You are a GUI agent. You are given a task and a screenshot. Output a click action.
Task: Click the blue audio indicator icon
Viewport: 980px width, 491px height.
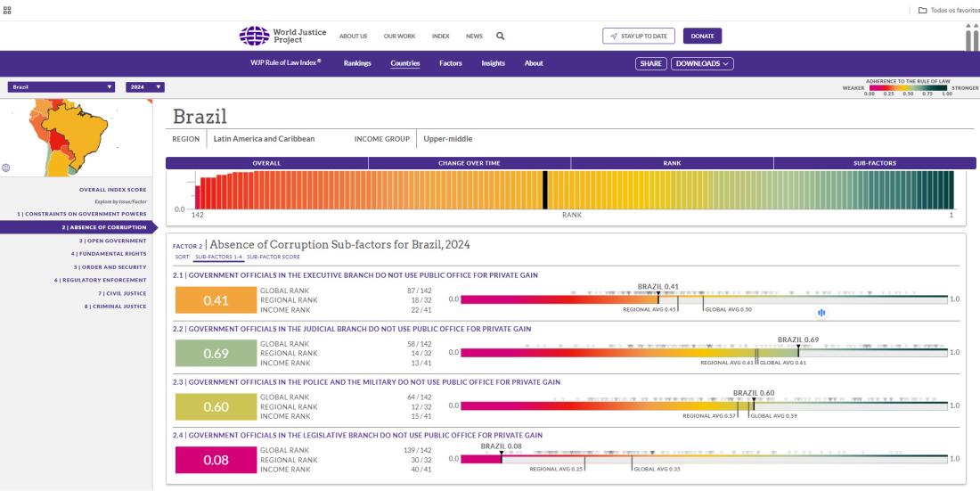(821, 313)
